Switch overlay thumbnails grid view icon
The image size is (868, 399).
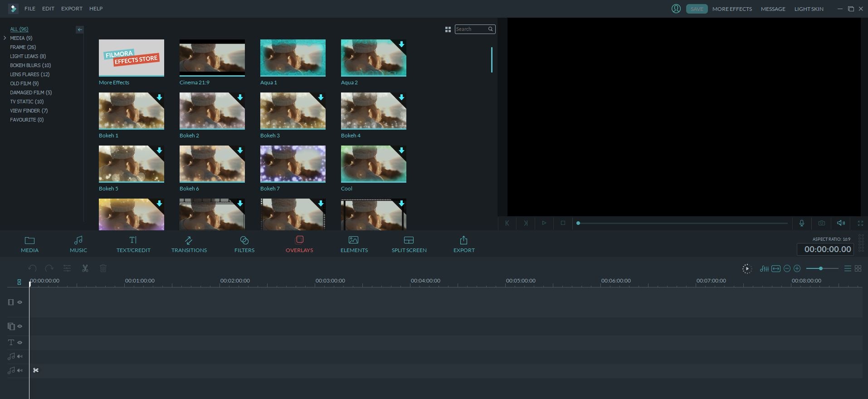click(448, 29)
